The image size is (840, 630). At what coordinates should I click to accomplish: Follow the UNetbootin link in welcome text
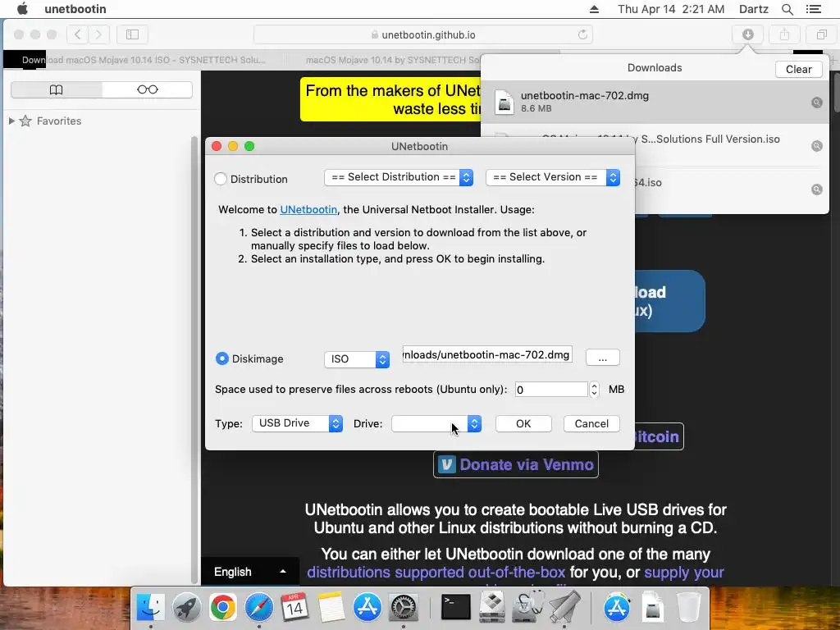coord(308,209)
